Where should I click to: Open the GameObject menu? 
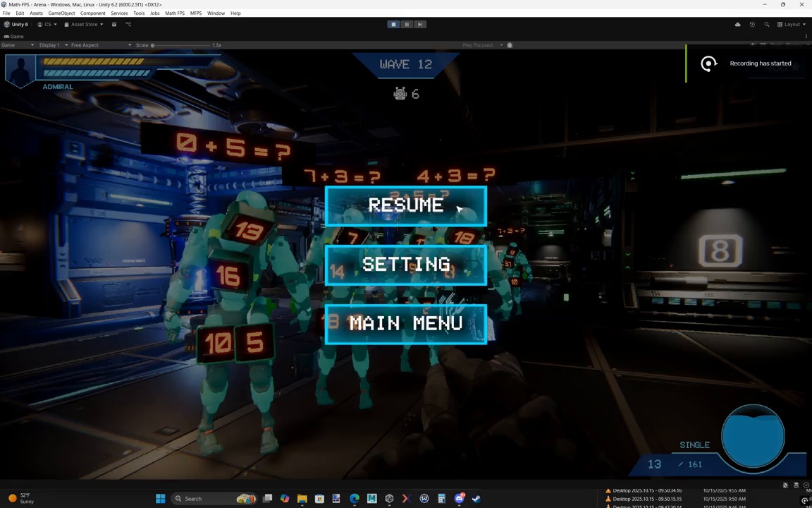click(x=61, y=13)
